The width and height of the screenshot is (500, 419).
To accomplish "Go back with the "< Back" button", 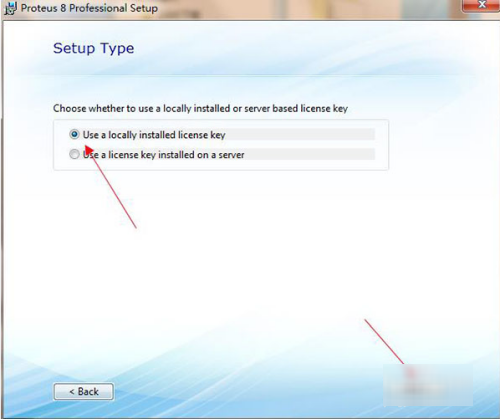I will point(84,391).
